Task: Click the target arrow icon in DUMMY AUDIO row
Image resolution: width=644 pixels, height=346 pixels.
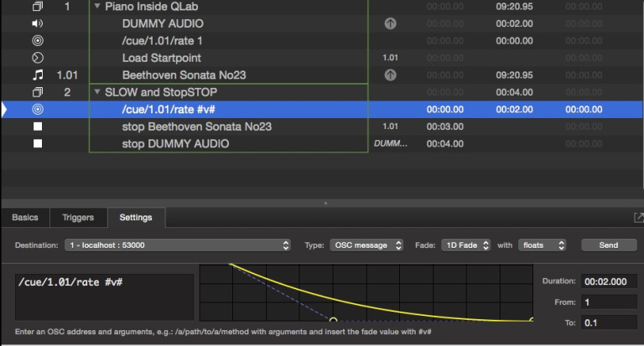Action: [390, 23]
